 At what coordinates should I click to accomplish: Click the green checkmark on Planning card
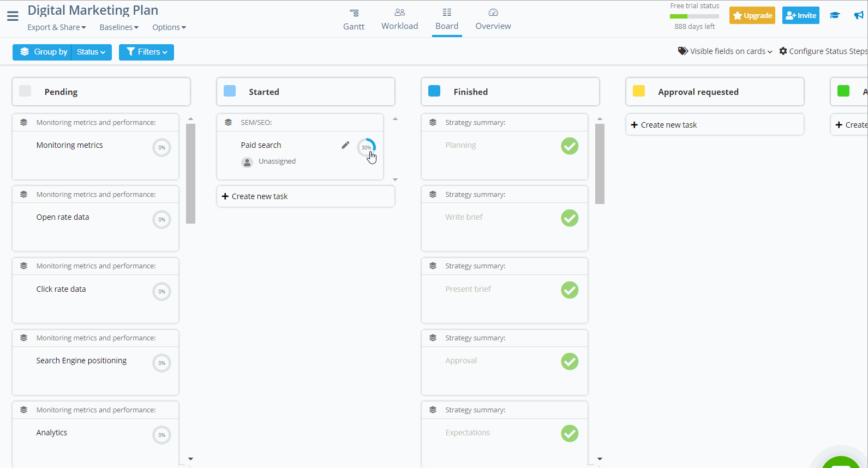pyautogui.click(x=570, y=146)
